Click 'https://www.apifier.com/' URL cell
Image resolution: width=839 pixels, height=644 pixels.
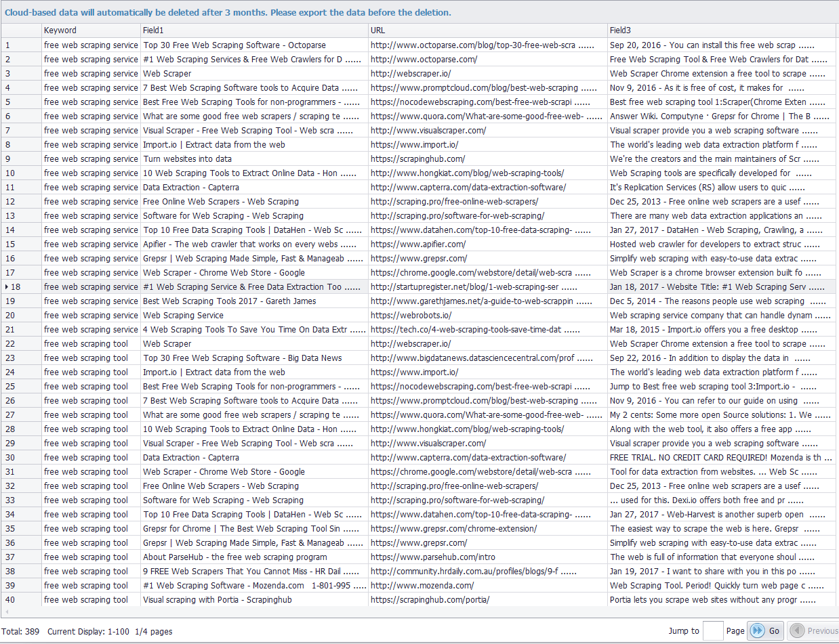pos(488,244)
